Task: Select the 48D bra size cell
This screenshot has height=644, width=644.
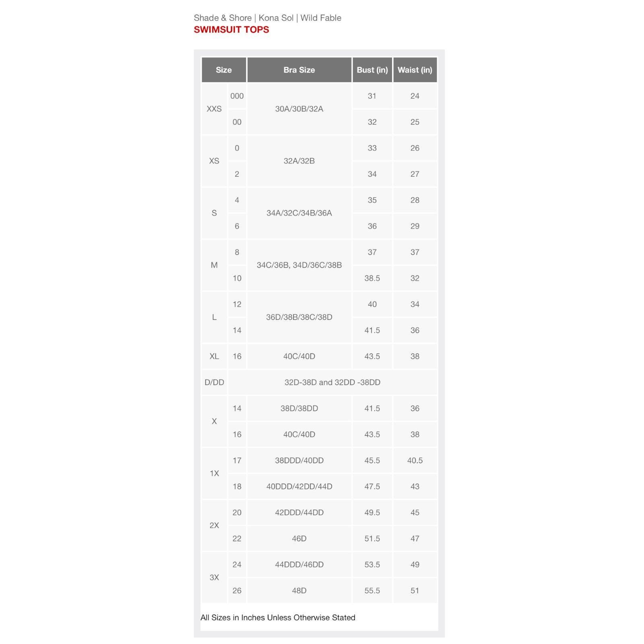Action: [x=299, y=590]
